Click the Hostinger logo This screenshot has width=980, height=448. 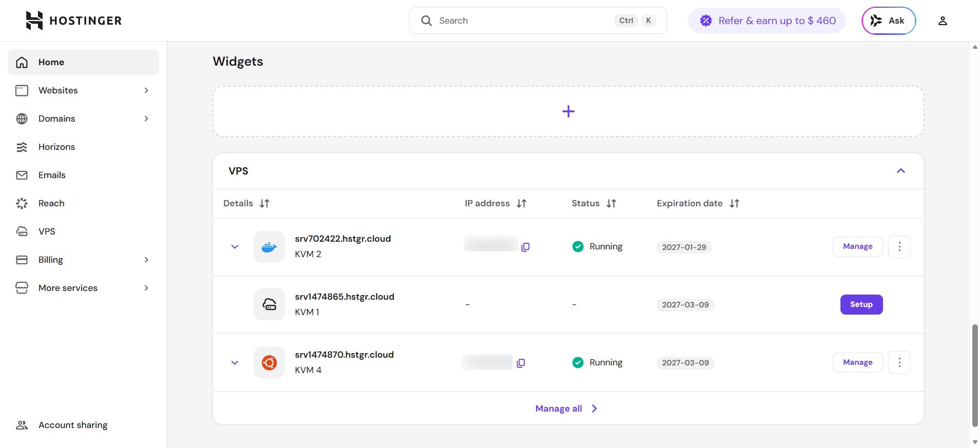click(74, 21)
